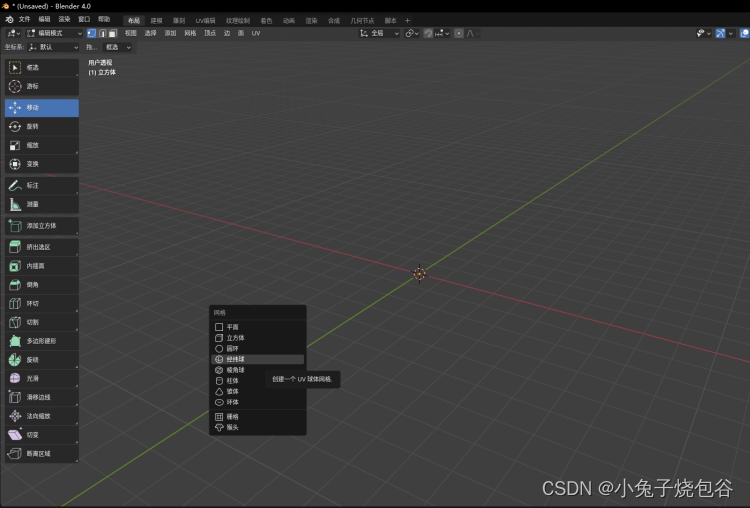The image size is (750, 508).
Task: Add a 经纬球 UV sphere mesh
Action: pos(258,359)
